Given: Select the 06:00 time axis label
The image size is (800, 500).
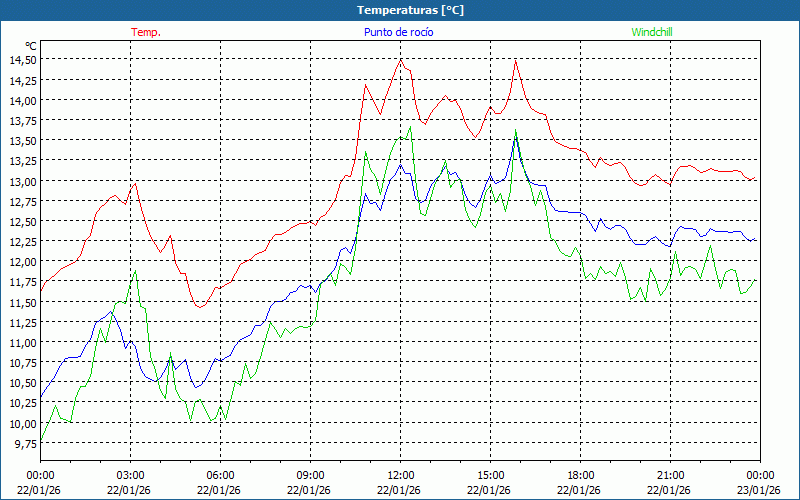Looking at the screenshot, I should (220, 475).
